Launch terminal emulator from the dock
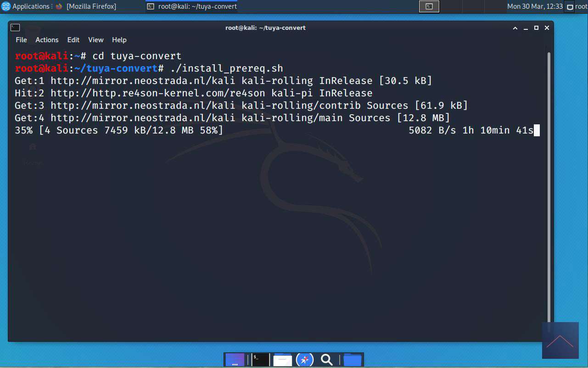The height and width of the screenshot is (368, 588). pyautogui.click(x=260, y=360)
